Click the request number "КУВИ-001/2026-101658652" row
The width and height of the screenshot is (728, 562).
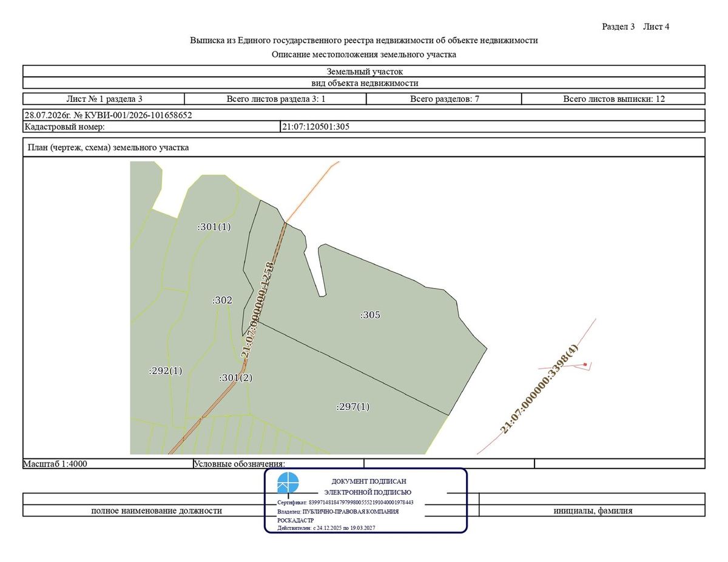point(364,115)
